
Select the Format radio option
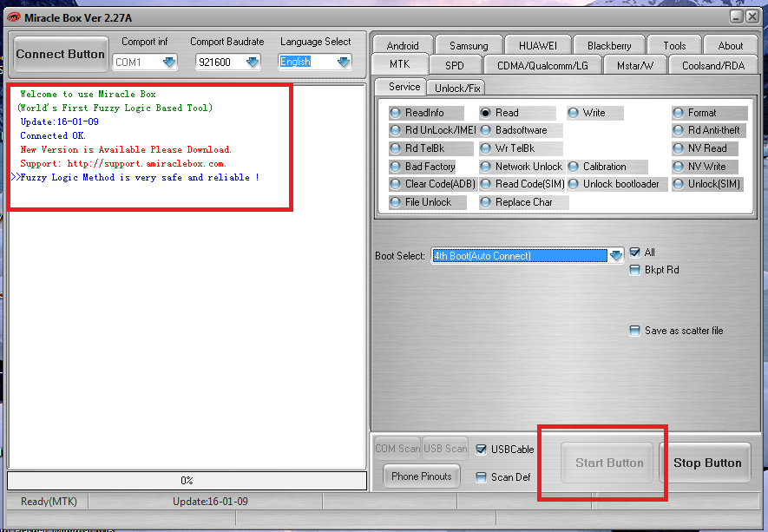(x=679, y=113)
